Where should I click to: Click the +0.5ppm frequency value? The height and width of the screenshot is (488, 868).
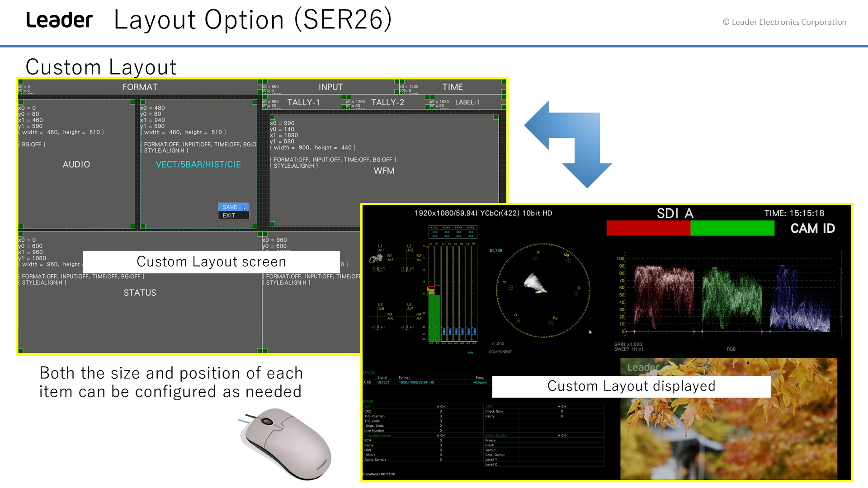click(x=480, y=382)
